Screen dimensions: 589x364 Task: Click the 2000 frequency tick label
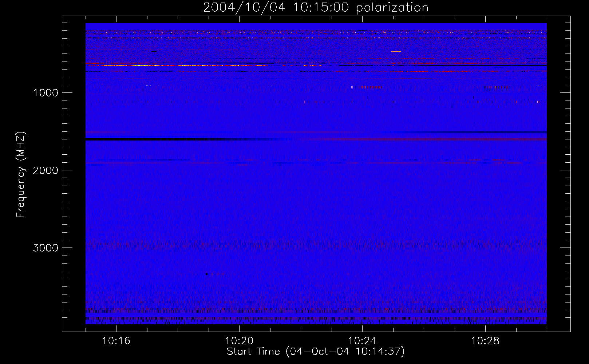(x=46, y=170)
